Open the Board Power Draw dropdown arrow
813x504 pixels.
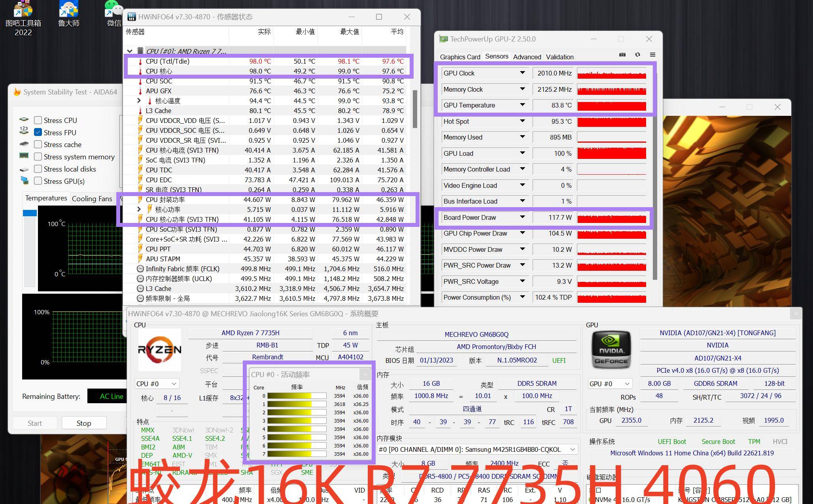point(522,217)
